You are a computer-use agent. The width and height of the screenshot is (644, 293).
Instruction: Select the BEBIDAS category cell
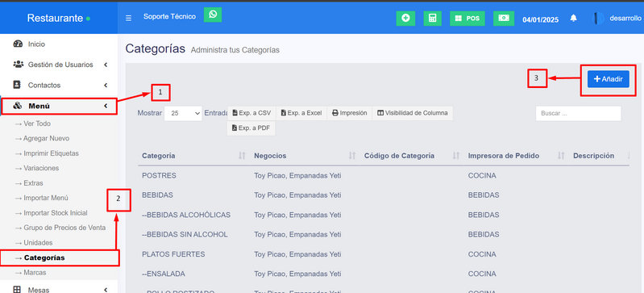157,195
